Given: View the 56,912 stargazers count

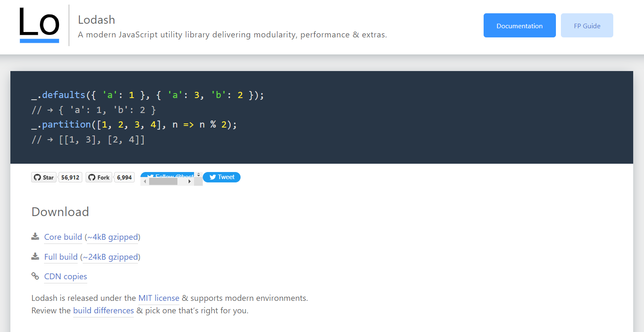Looking at the screenshot, I should point(70,177).
